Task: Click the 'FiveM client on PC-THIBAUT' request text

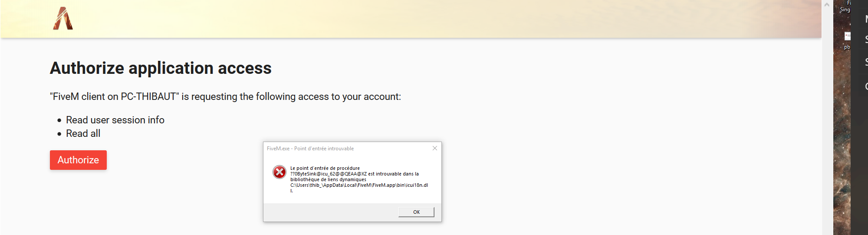Action: (x=225, y=96)
